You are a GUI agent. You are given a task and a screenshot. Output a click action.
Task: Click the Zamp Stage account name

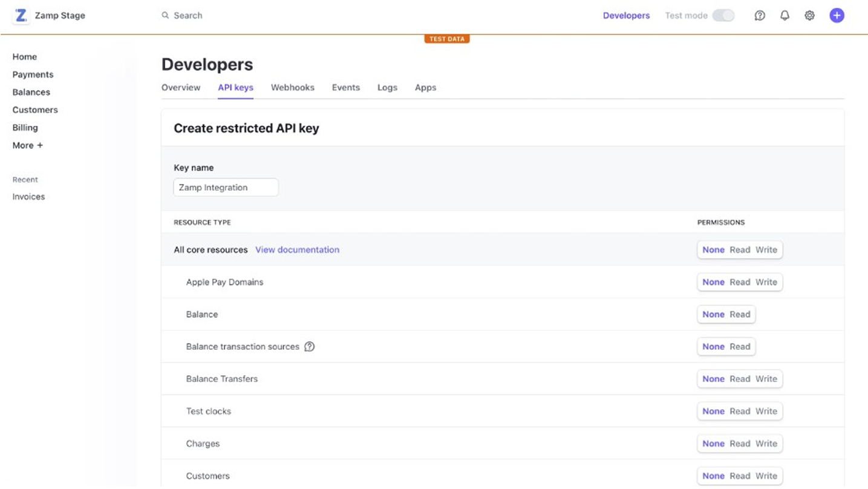coord(60,16)
